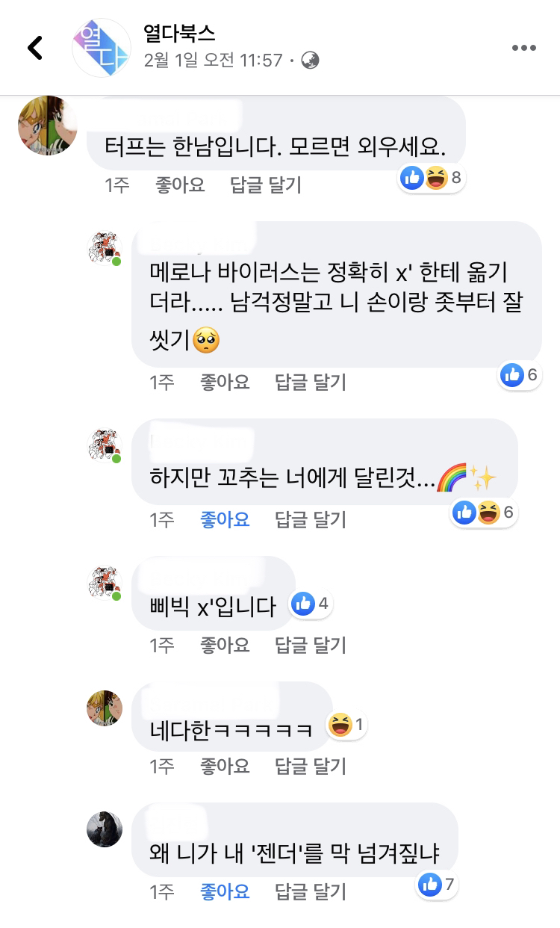Open the three-dot more options menu
Viewport: 560px width, 928px height.
pos(524,49)
